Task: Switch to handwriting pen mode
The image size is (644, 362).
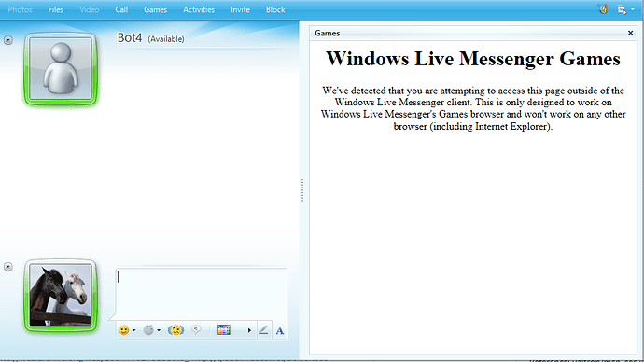Action: pyautogui.click(x=264, y=330)
